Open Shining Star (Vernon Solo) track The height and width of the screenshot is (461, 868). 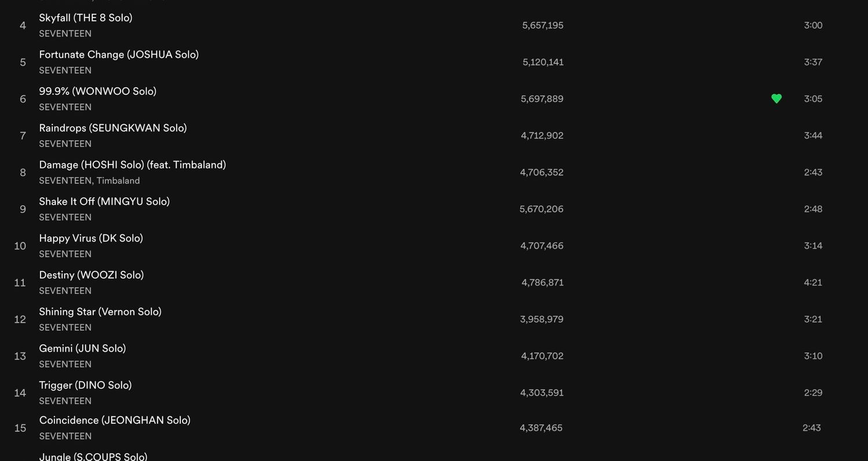[100, 312]
